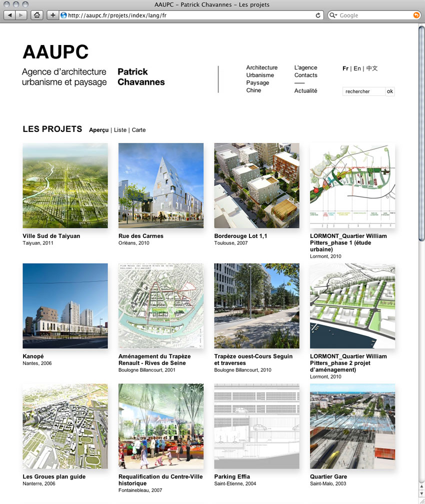Switch projects view to Liste
The image size is (425, 504).
pyautogui.click(x=120, y=130)
